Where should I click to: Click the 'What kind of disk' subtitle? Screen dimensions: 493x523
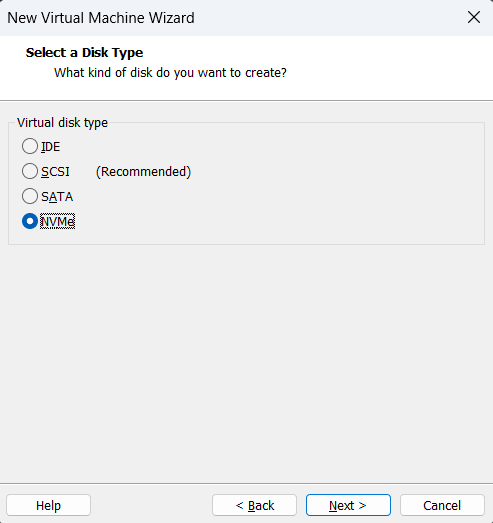point(170,73)
